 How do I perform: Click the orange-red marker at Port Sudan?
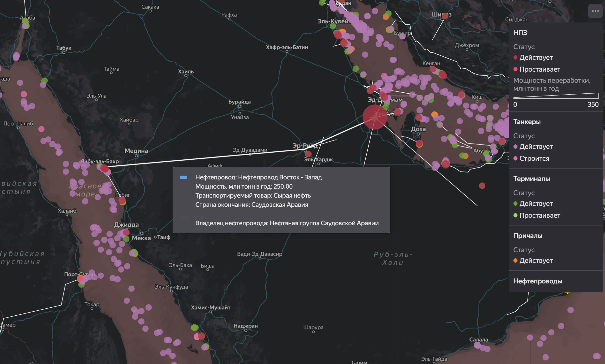coord(80,278)
